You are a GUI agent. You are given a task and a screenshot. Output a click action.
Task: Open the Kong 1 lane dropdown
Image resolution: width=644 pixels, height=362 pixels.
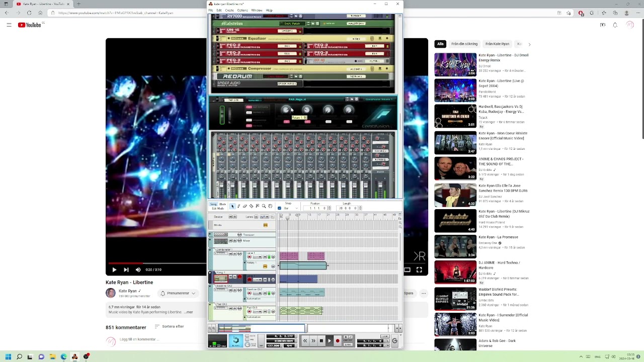tap(258, 280)
